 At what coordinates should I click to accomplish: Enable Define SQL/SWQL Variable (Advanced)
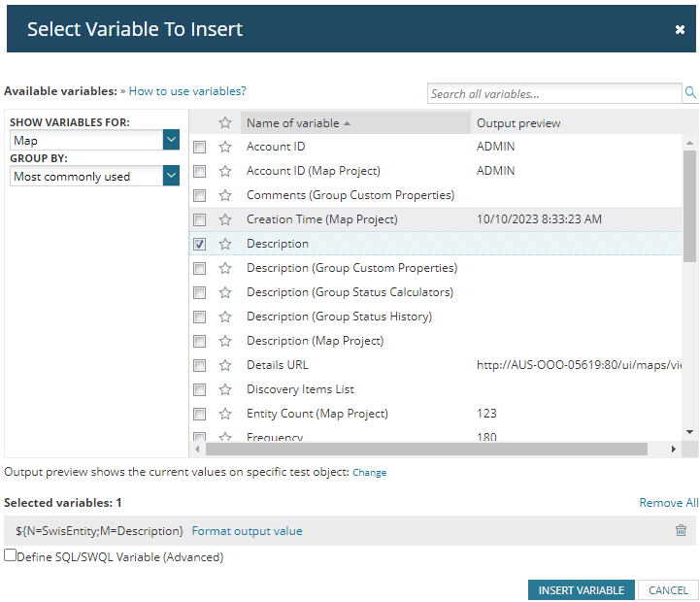click(x=11, y=556)
